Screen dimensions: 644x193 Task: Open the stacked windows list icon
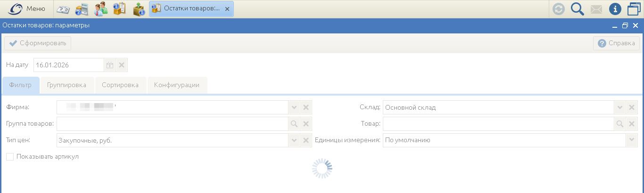[x=634, y=9]
